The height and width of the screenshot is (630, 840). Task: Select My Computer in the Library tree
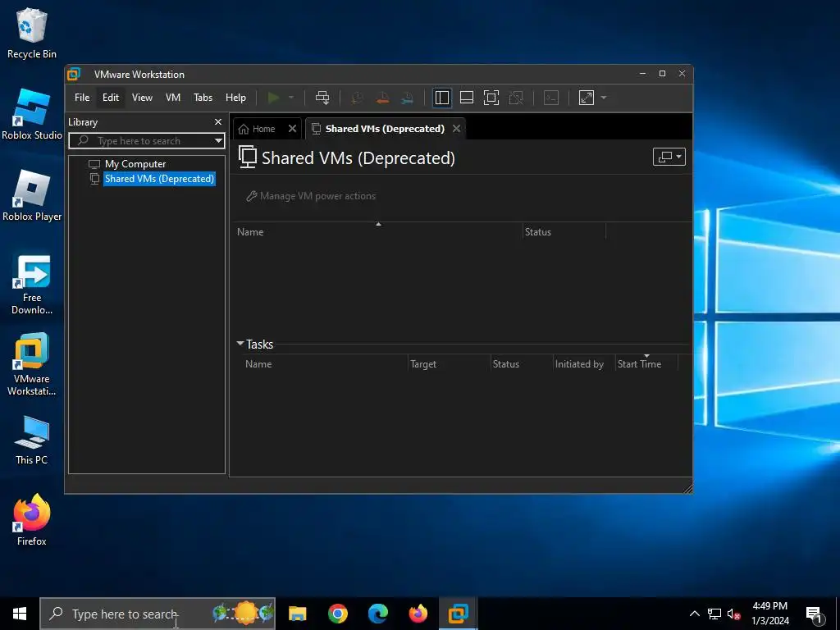(x=135, y=164)
